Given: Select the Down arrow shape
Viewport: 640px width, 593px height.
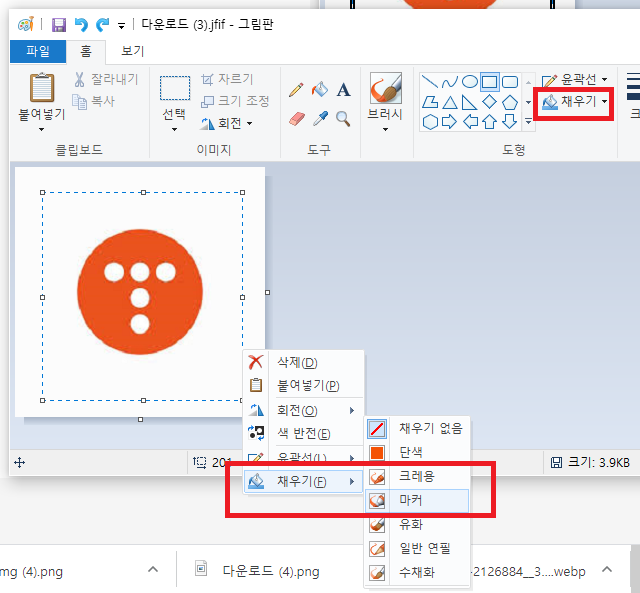Looking at the screenshot, I should click(509, 121).
